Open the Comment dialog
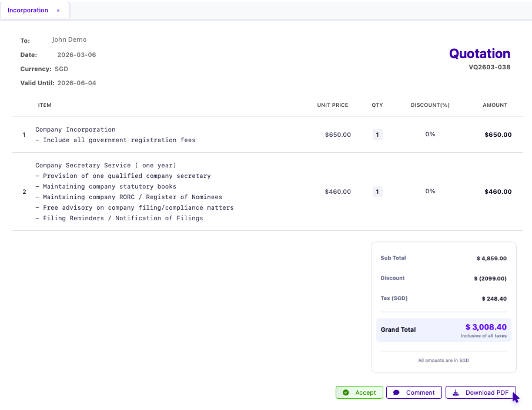This screenshot has height=410, width=532. tap(414, 392)
